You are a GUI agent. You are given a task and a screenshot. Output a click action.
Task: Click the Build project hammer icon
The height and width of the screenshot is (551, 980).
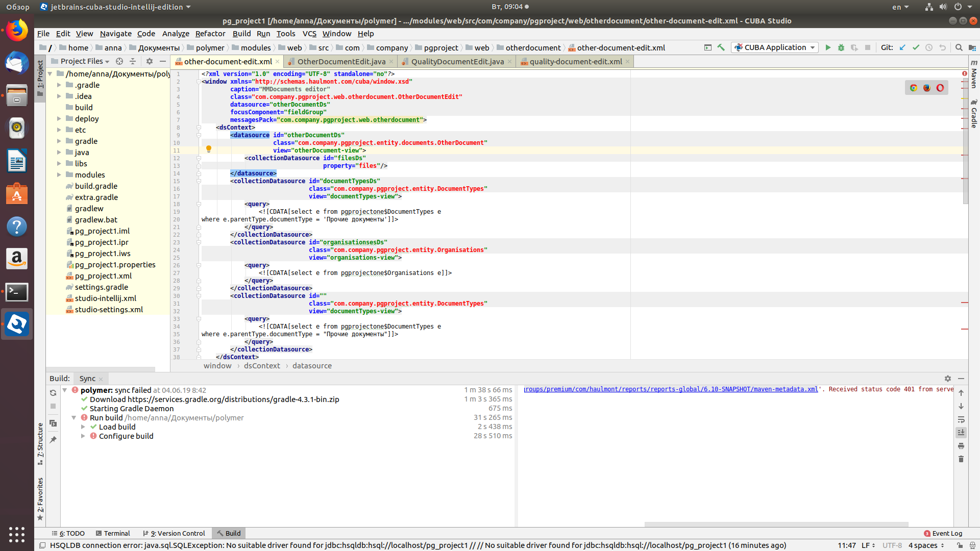(x=721, y=47)
